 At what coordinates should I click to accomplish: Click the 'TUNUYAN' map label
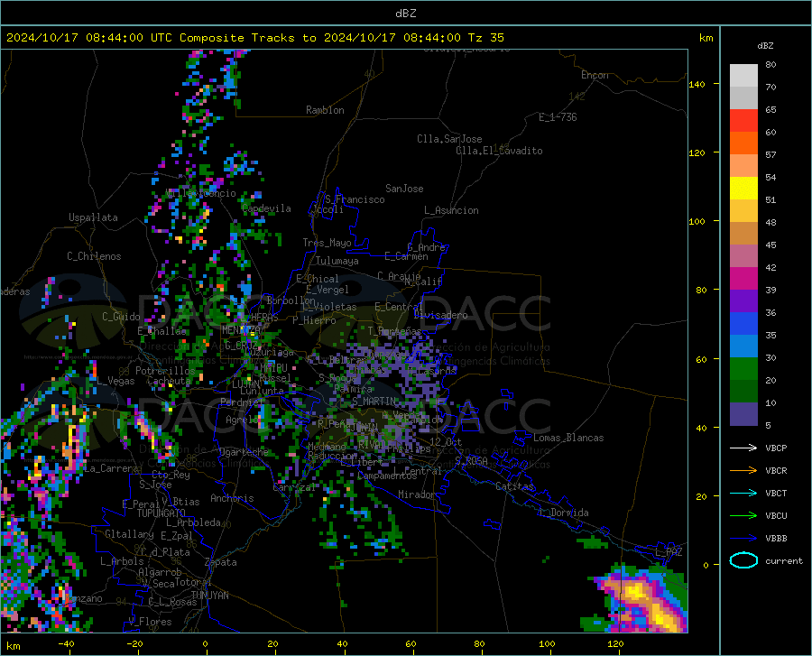(209, 596)
